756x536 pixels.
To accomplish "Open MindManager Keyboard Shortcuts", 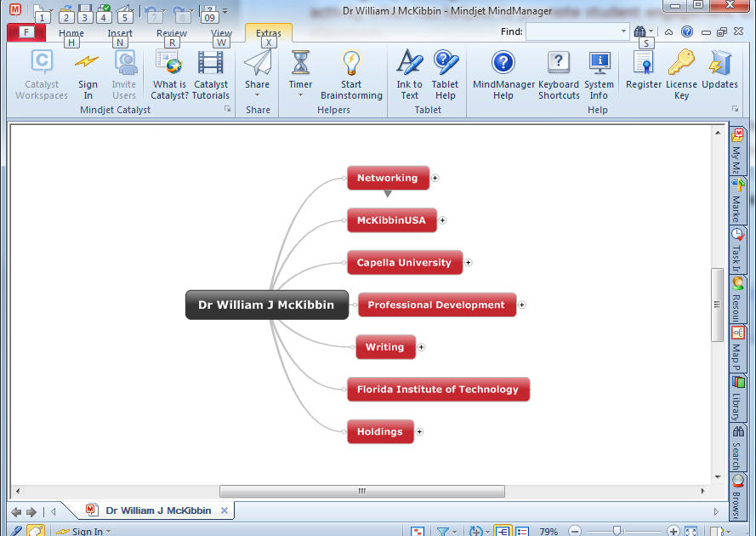I will (559, 73).
